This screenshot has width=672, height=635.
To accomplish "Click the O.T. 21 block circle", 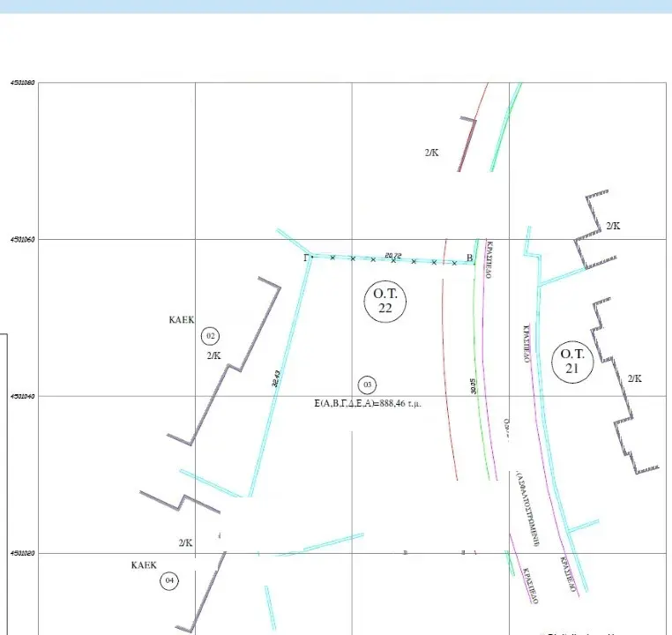I will click(x=571, y=362).
